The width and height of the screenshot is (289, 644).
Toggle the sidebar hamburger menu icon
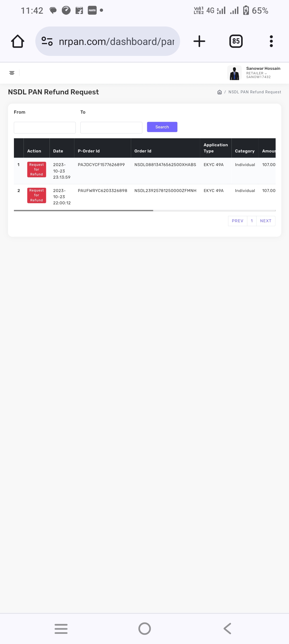12,73
